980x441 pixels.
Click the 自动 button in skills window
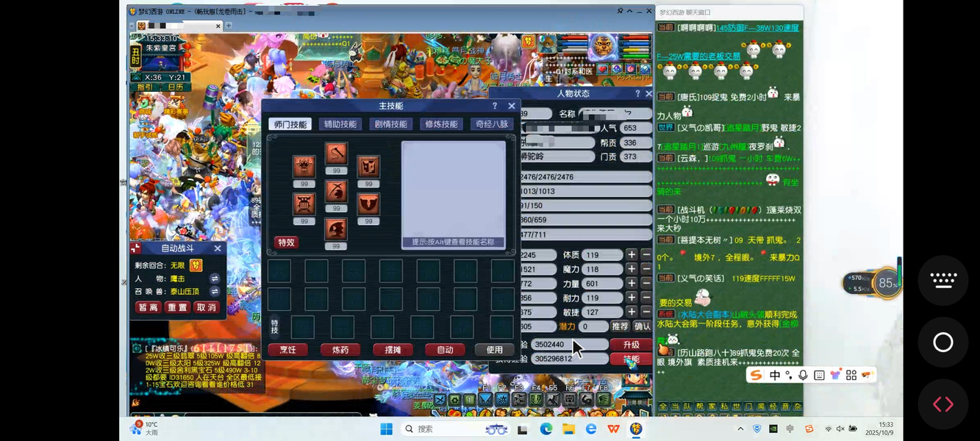click(445, 350)
